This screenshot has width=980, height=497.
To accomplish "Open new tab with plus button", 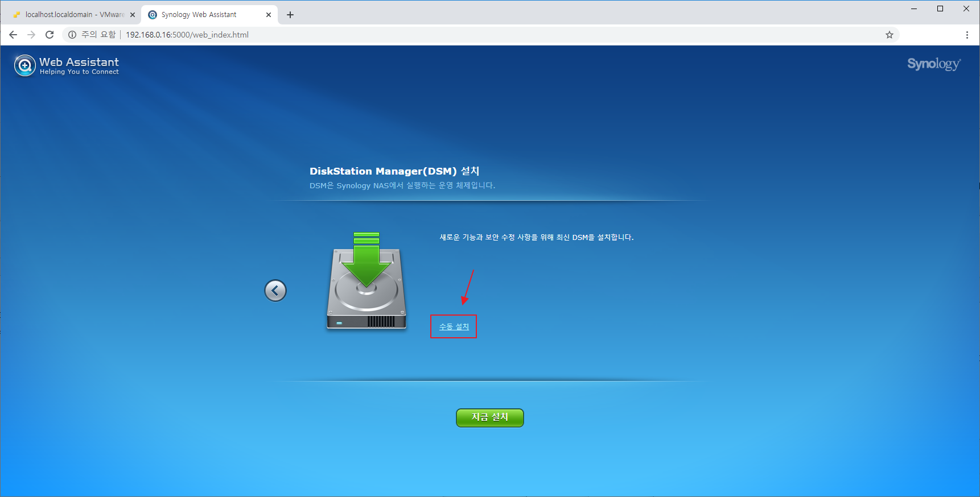I will [x=290, y=15].
